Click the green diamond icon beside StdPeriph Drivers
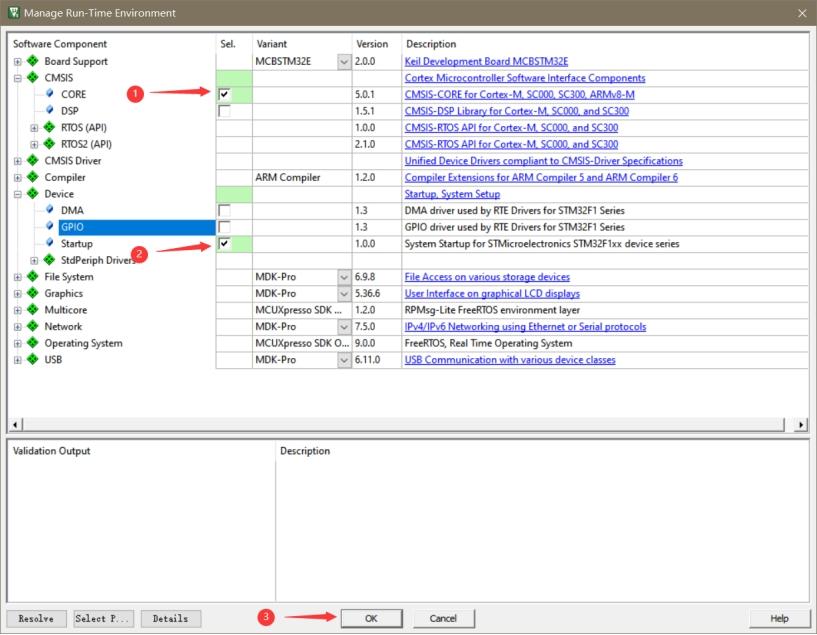817x635 pixels. point(49,260)
